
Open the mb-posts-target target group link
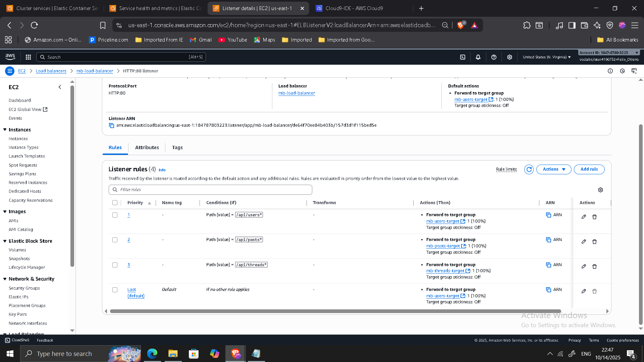(x=443, y=246)
